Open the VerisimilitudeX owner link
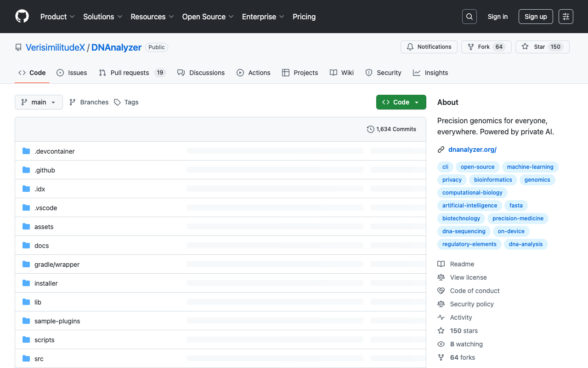Image resolution: width=588 pixels, height=368 pixels. (55, 47)
